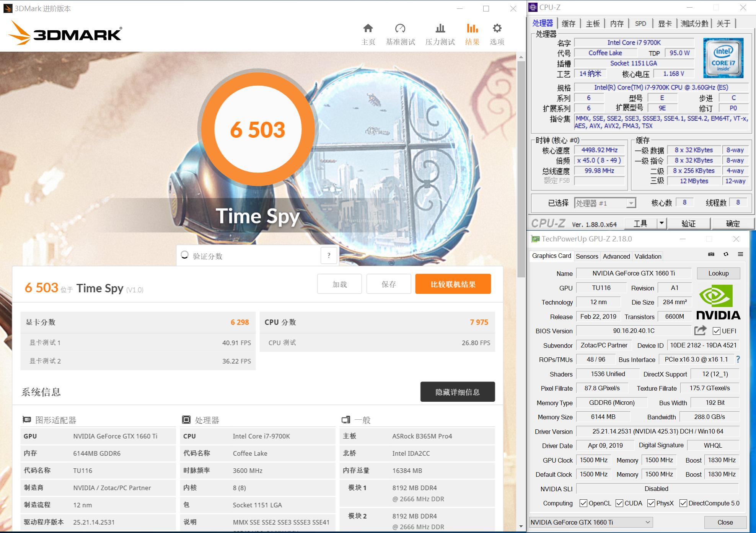Screen dimensions: 756x533
Task: Switch to the 缓存 tab in CPU-Z
Action: [569, 23]
